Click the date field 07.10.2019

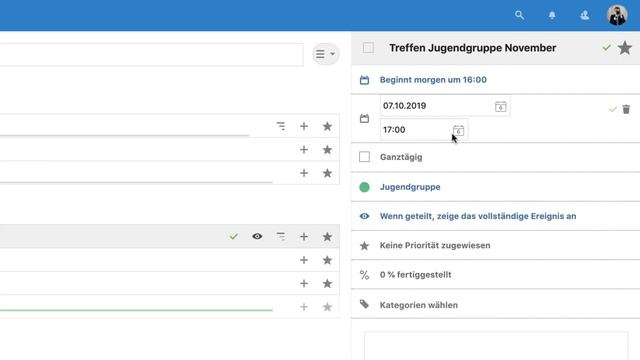click(x=445, y=106)
